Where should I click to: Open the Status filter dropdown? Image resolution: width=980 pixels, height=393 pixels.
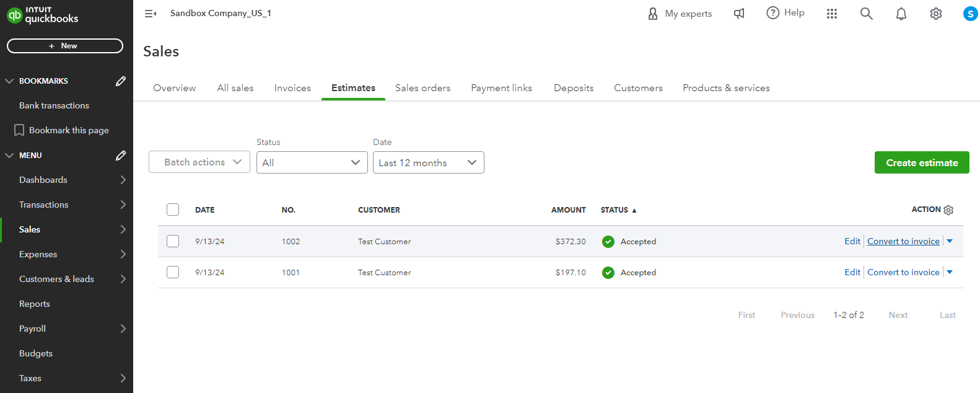pos(312,162)
